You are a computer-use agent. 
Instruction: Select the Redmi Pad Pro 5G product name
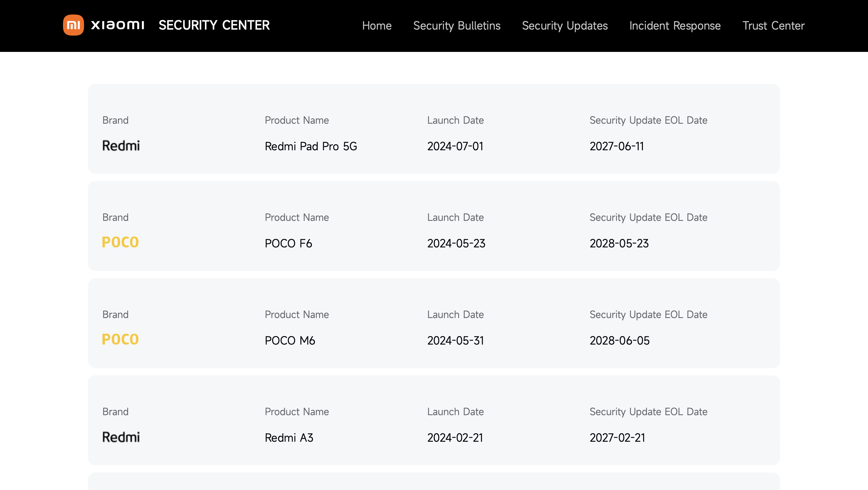tap(311, 146)
